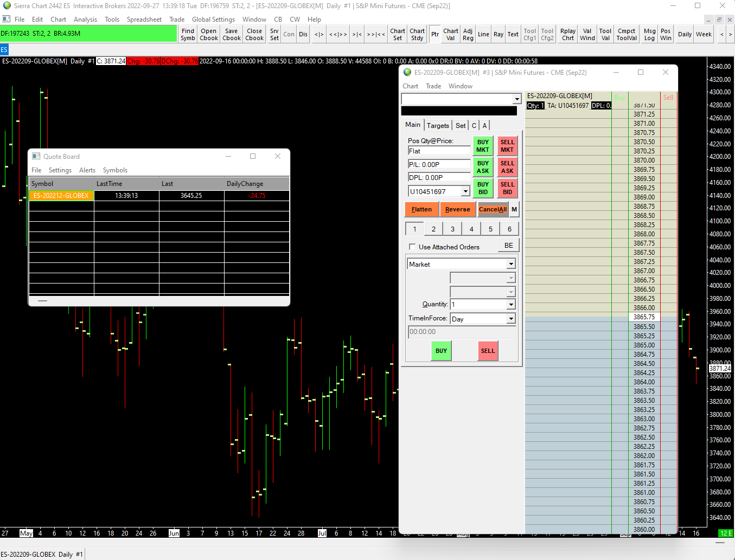Click the 3870.00 price in the ladder
The width and height of the screenshot is (735, 560).
click(x=644, y=160)
